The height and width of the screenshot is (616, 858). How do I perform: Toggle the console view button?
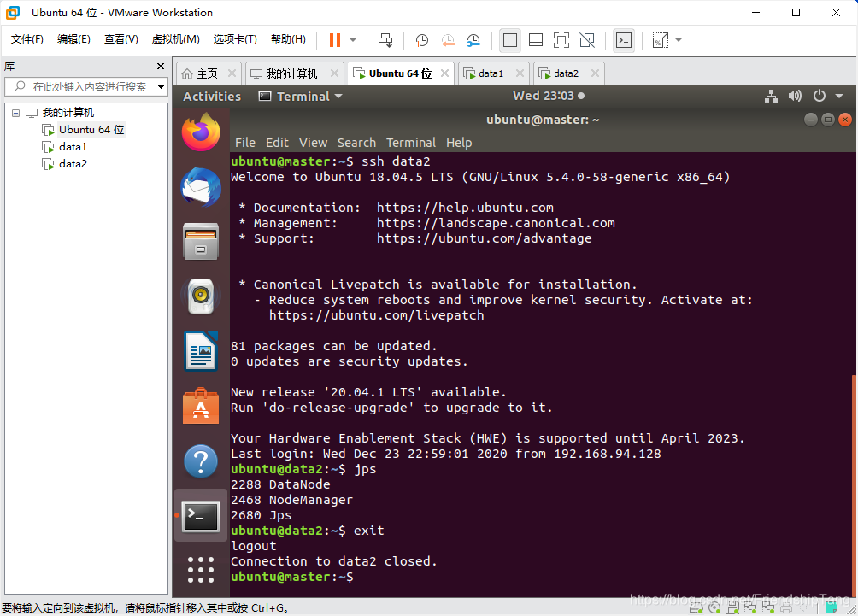[624, 40]
